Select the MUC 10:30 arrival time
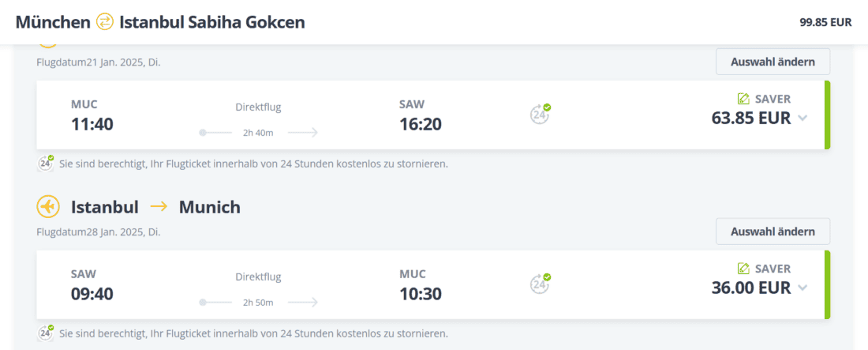 (x=421, y=294)
